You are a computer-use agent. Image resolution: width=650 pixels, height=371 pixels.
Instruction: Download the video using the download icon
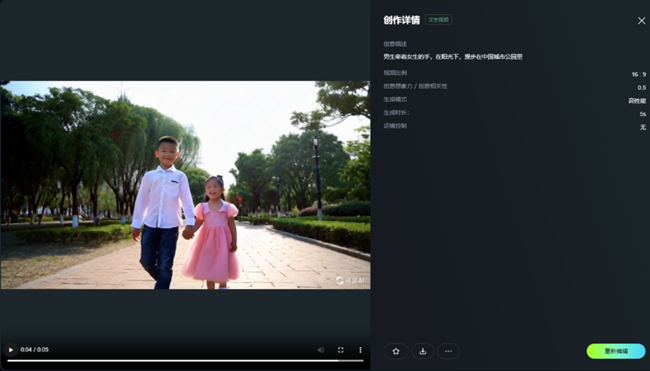tap(422, 351)
